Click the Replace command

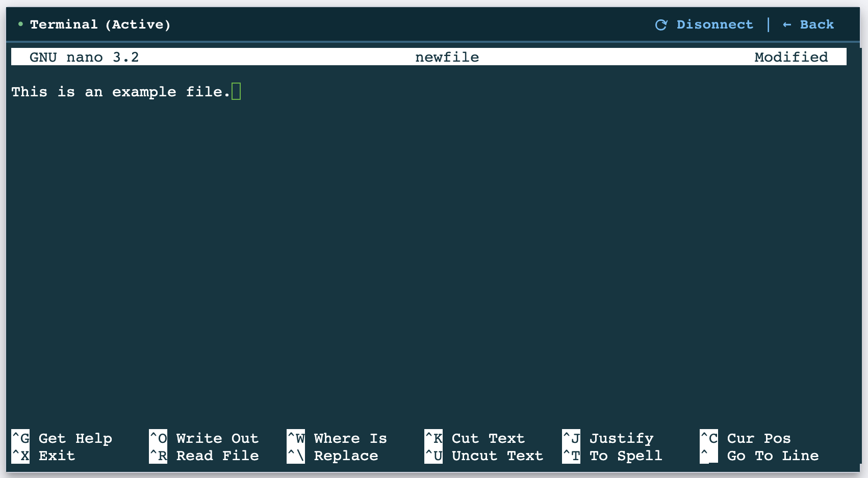click(x=346, y=456)
